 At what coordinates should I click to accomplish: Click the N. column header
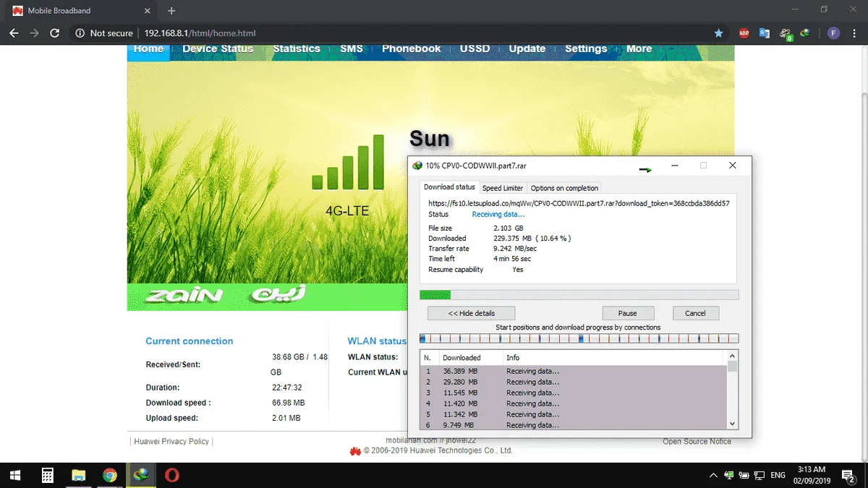click(x=429, y=358)
